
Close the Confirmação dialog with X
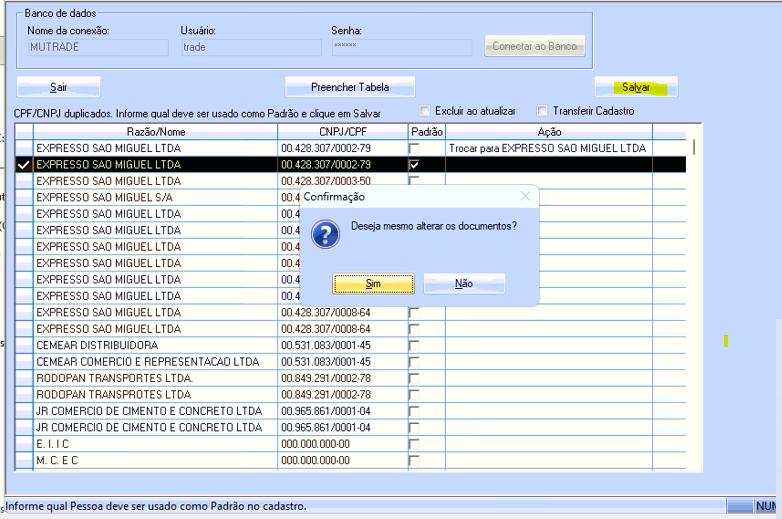pos(525,196)
